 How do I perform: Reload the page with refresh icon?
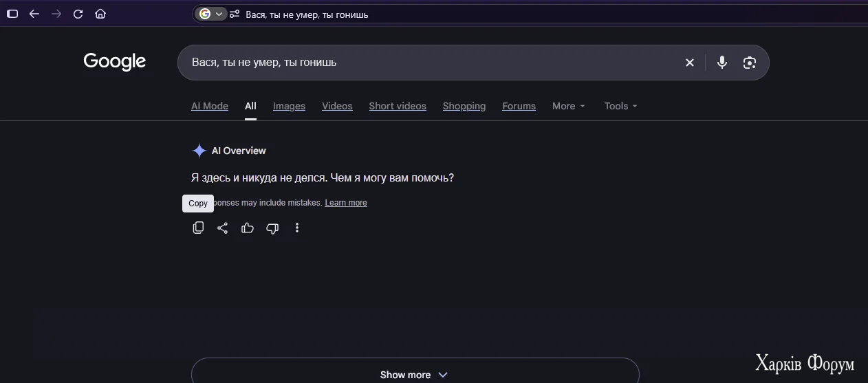click(78, 14)
